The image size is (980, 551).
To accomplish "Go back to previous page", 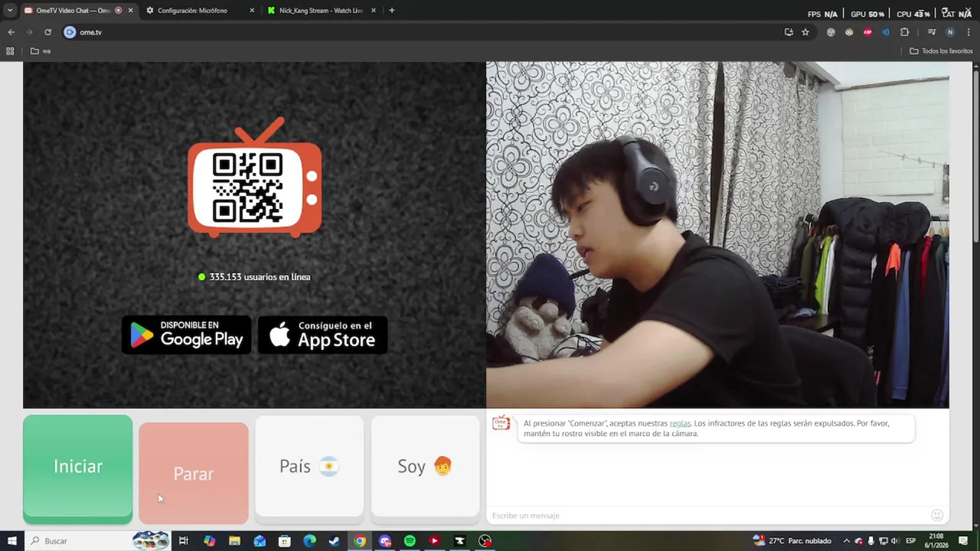I will [11, 32].
